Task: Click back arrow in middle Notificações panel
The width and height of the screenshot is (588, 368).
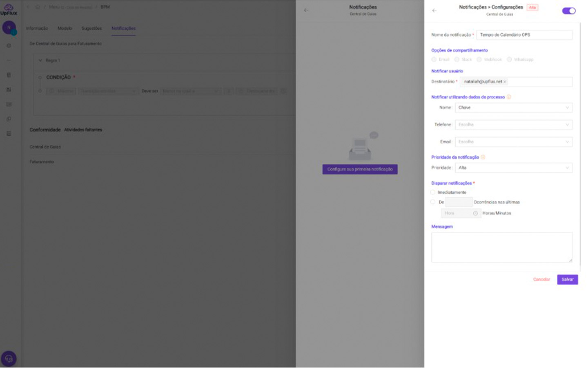Action: click(306, 10)
